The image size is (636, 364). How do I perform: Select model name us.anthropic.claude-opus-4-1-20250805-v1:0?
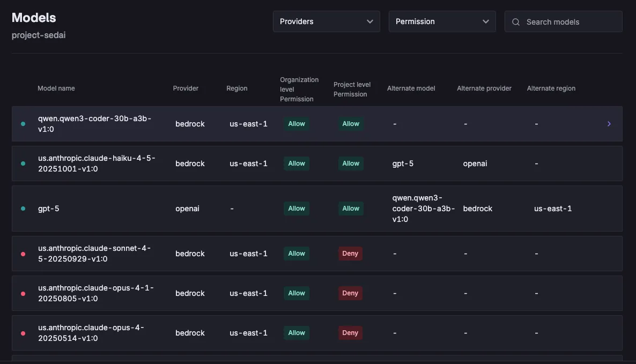96,293
